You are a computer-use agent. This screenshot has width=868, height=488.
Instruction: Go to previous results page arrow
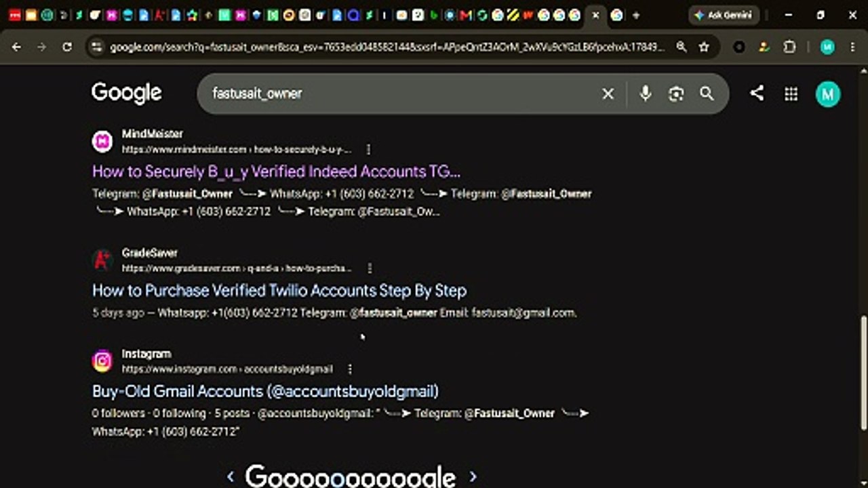(x=231, y=476)
